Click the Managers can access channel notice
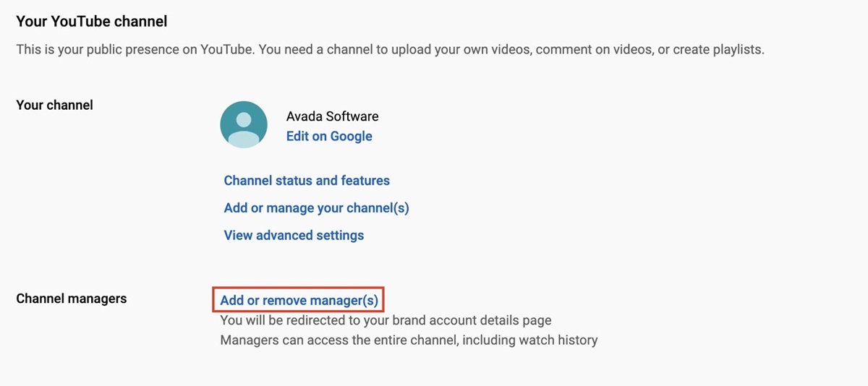The height and width of the screenshot is (386, 868). [x=409, y=340]
